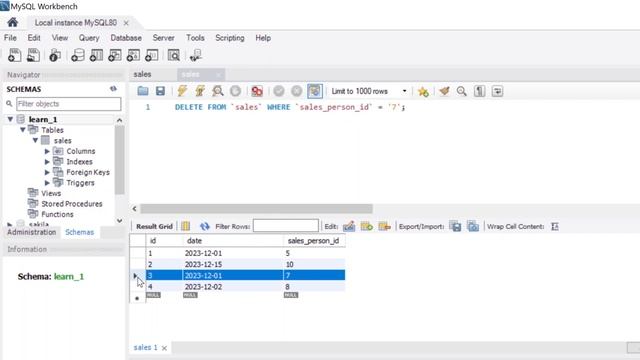Viewport: 640px width, 360px height.
Task: Toggle the auto-commit mode button
Action: pyautogui.click(x=315, y=91)
